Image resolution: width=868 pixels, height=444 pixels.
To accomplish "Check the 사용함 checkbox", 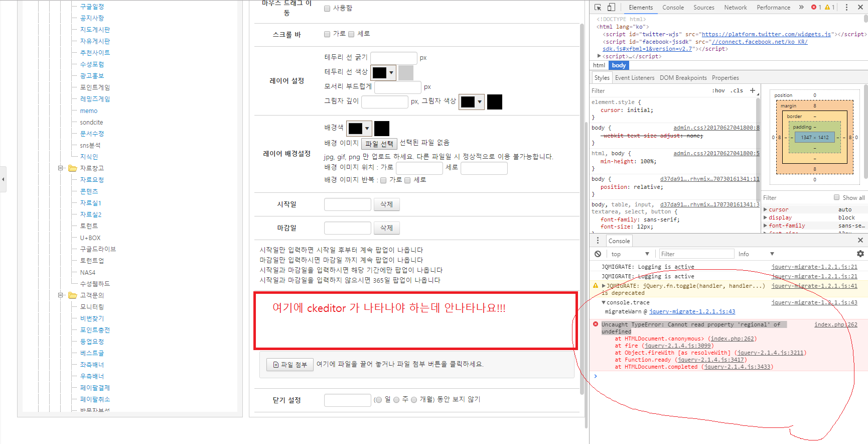I will 327,9.
